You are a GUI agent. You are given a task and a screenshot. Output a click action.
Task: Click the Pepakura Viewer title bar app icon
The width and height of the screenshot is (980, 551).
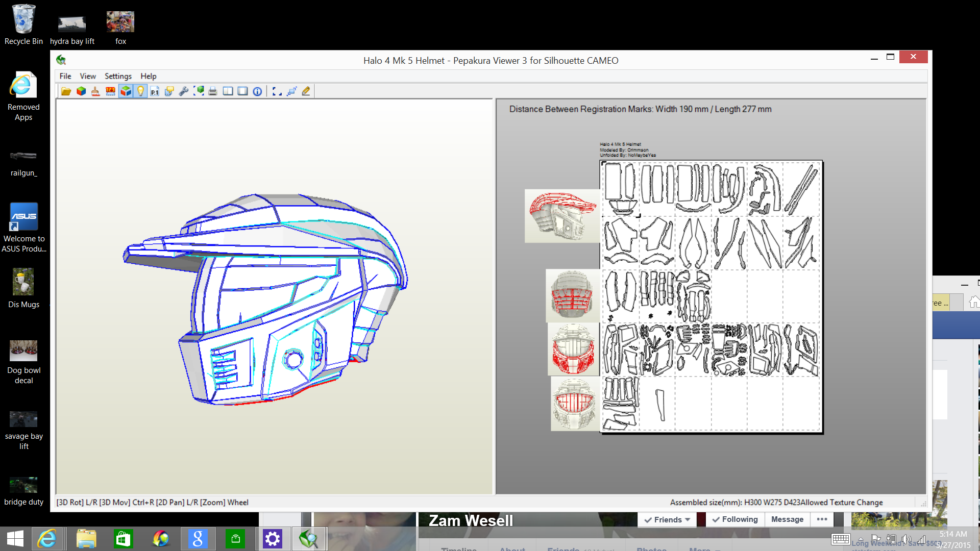tap(61, 60)
